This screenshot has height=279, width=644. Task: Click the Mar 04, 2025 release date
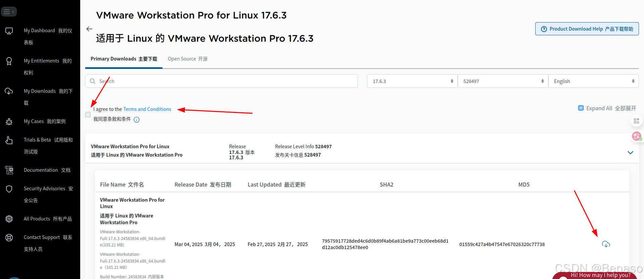(205, 244)
